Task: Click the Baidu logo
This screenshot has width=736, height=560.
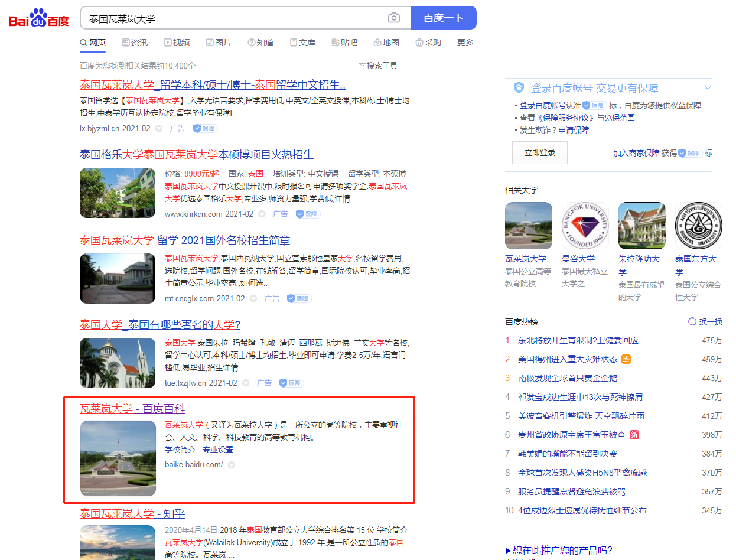Action: pos(38,18)
